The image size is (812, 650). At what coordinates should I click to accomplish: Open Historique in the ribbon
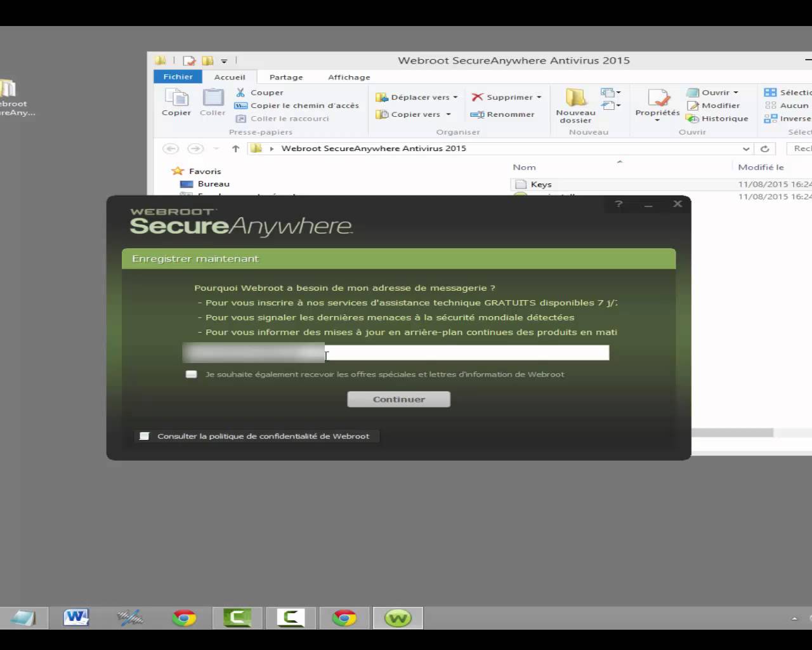click(x=717, y=119)
